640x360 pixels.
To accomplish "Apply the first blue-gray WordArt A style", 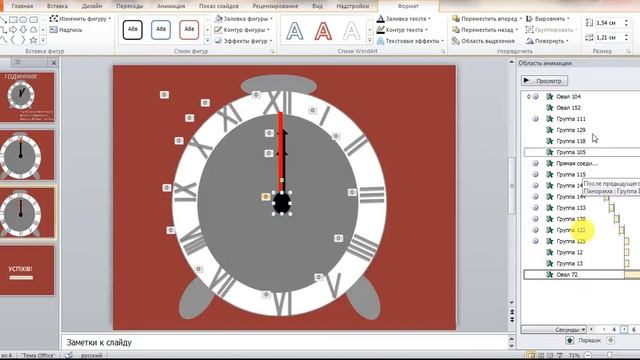I will pos(295,31).
